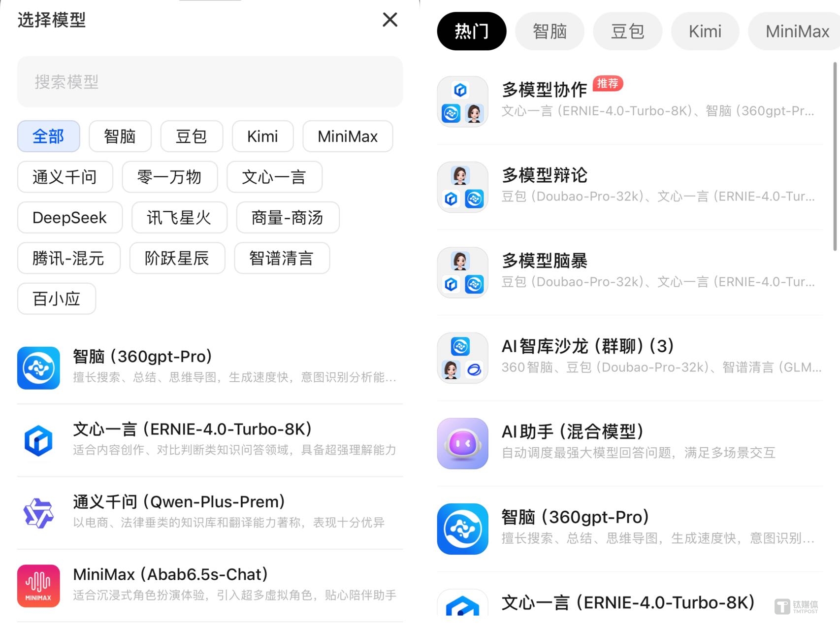Select the 百小应 filter option
The height and width of the screenshot is (630, 840).
(x=56, y=298)
